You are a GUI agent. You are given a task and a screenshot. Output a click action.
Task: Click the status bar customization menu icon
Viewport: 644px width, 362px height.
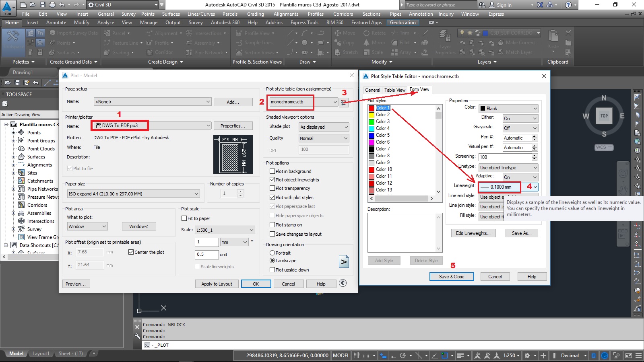(638, 356)
